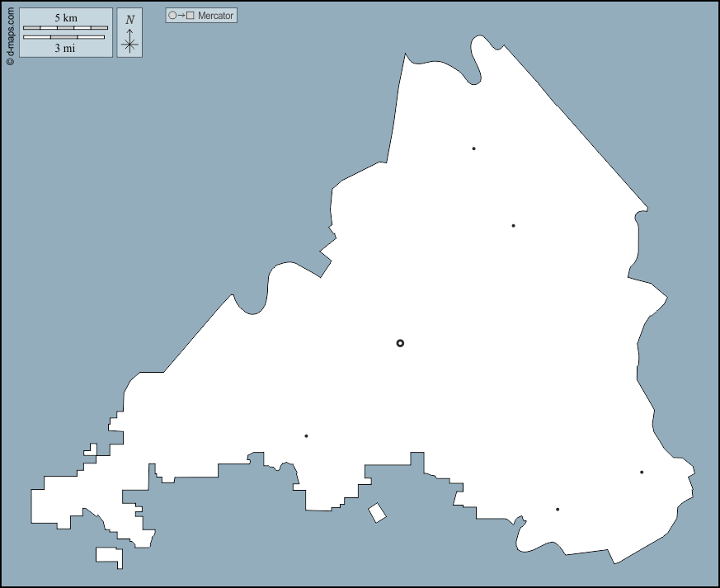Click the '5 km' scale text

[66, 18]
